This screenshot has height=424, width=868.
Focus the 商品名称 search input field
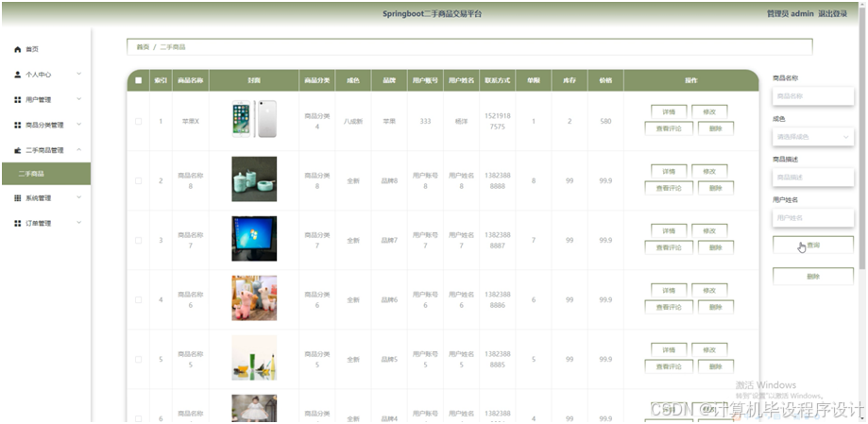click(812, 95)
